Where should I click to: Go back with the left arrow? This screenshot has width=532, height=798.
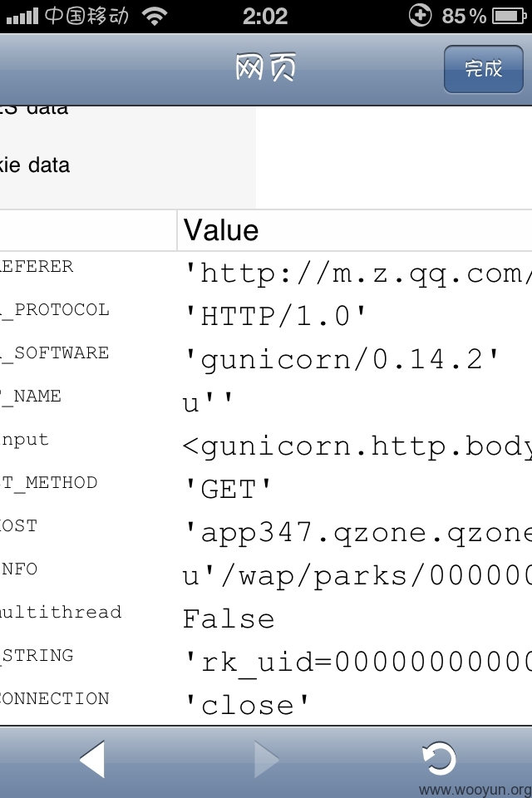tap(92, 759)
